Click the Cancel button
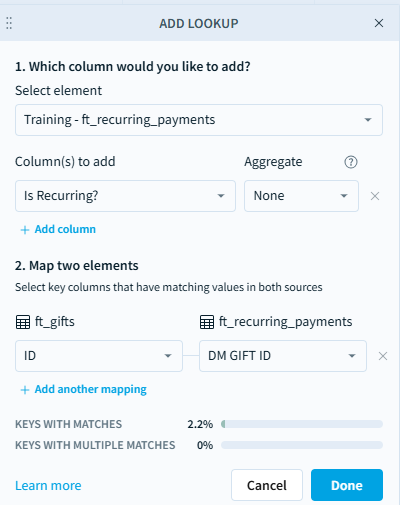Image resolution: width=400 pixels, height=505 pixels. (267, 485)
